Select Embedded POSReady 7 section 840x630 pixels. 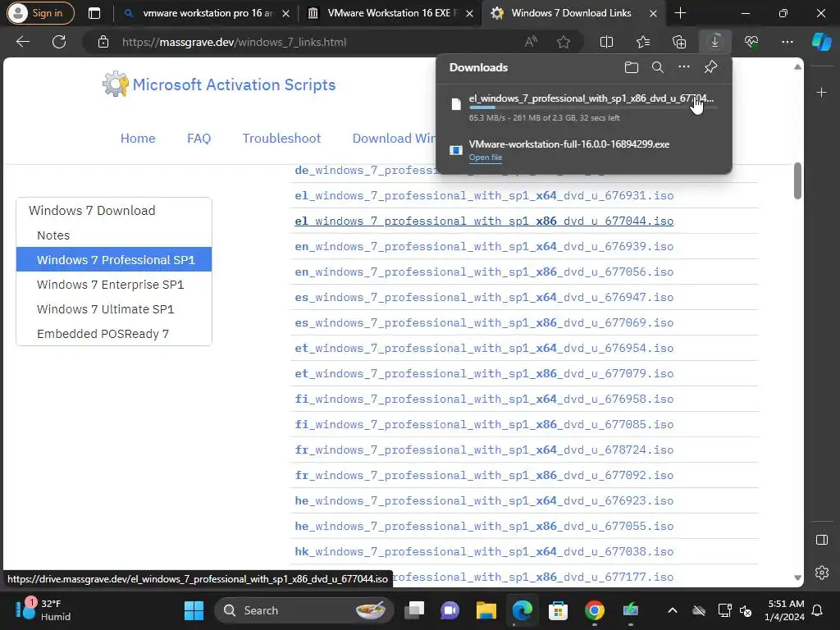pyautogui.click(x=103, y=334)
